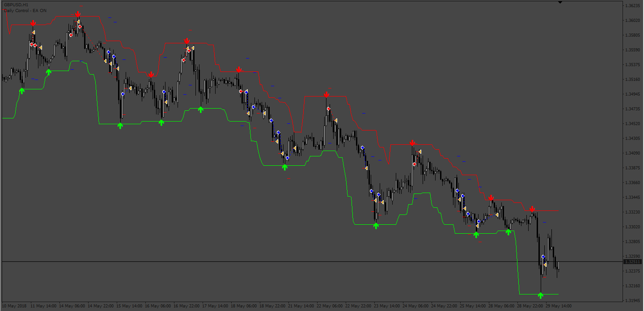Click the chart shift triangle marker at top
Viewport: 644px width, 311px height.
point(560,2)
